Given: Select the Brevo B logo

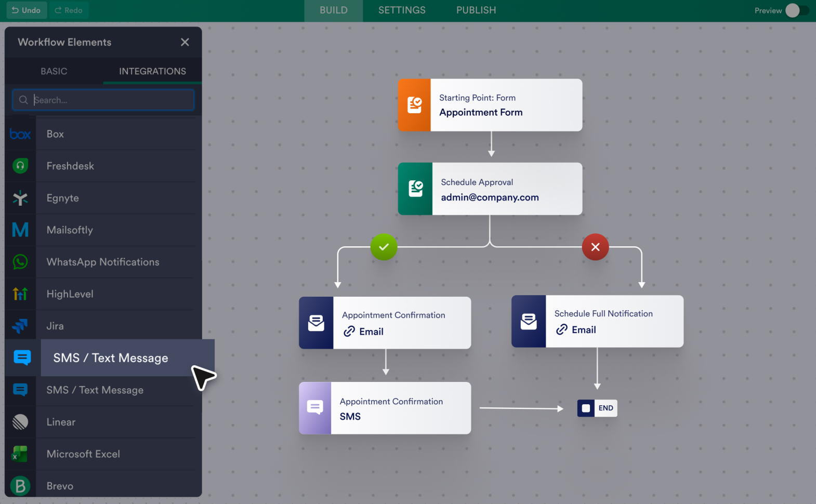Looking at the screenshot, I should (20, 486).
